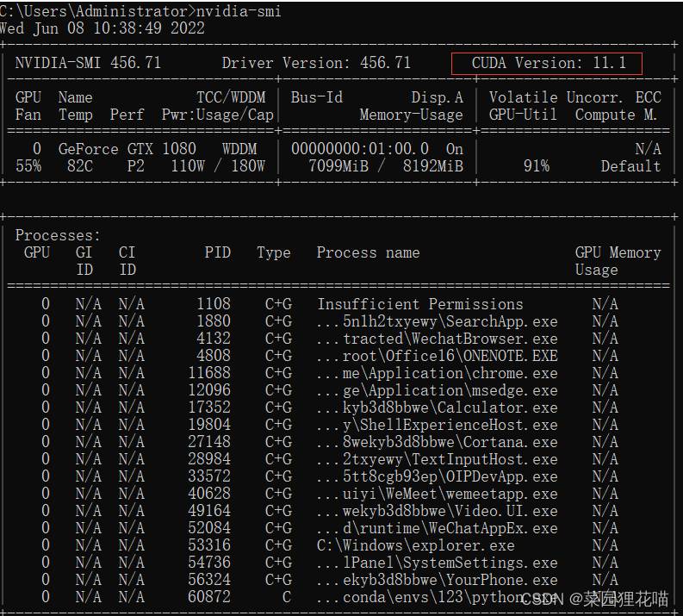683x616 pixels.
Task: Click the SearchApp.exe process entry
Action: pos(438,321)
